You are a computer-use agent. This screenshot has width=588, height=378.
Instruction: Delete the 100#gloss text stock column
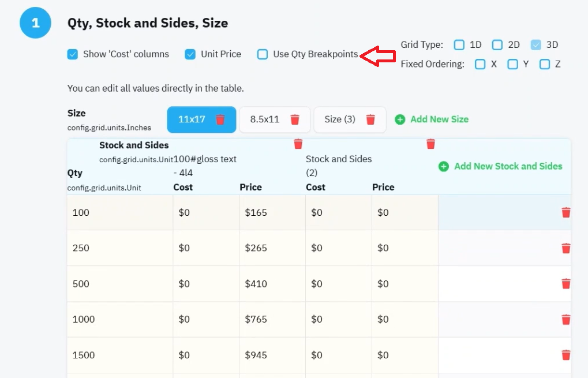[298, 144]
